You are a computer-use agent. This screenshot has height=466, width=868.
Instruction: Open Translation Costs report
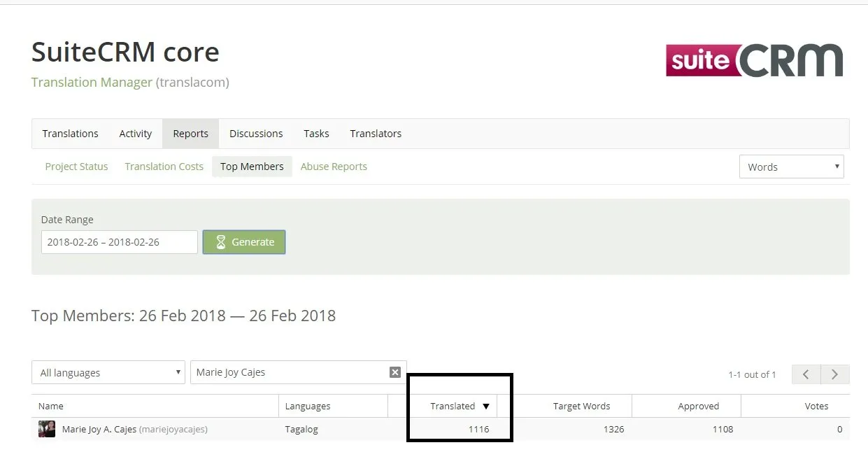tap(164, 167)
